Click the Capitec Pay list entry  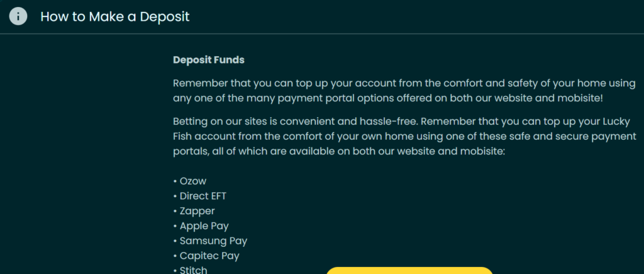pyautogui.click(x=209, y=256)
